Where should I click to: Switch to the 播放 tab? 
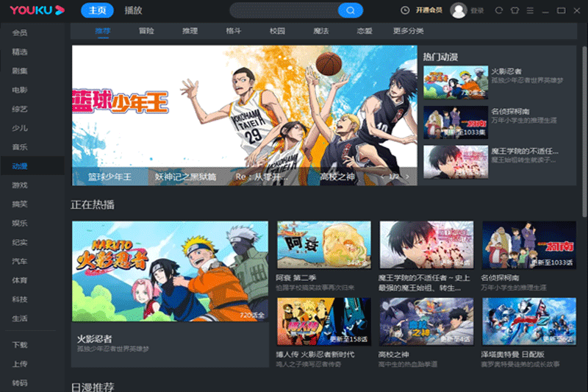(133, 10)
